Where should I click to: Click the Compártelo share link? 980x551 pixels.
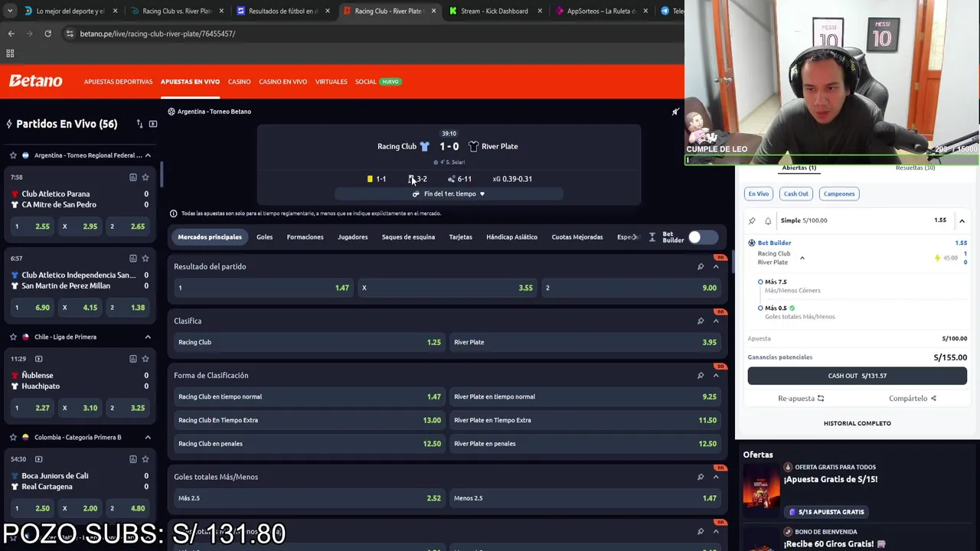[912, 399]
